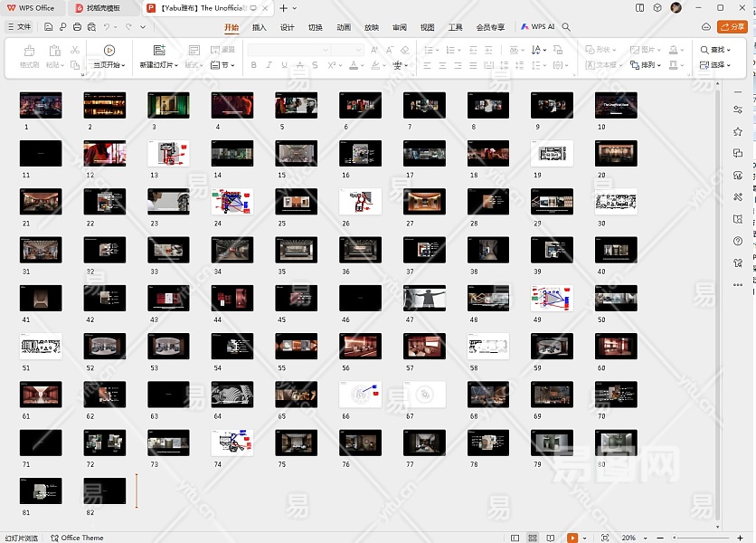Click the Office Theme status bar button
Image resolution: width=756 pixels, height=543 pixels.
click(77, 538)
